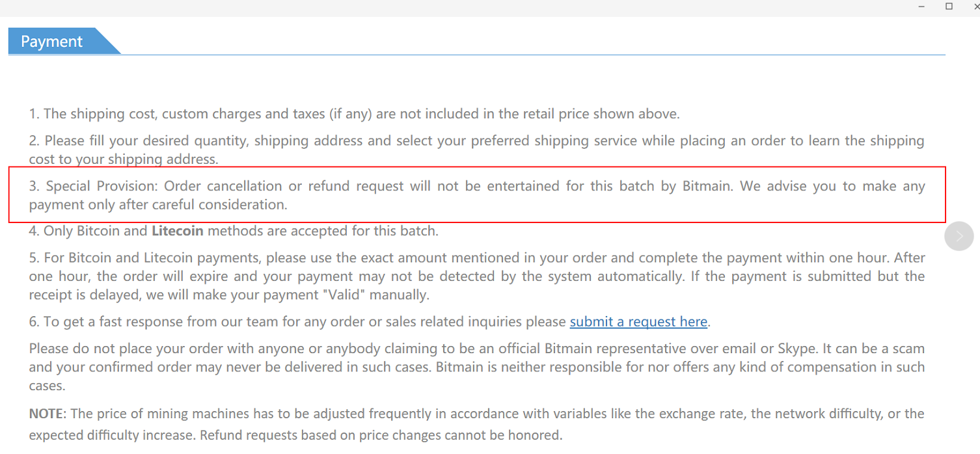Click the bold Litecoin word
Screen dimensions: 980x454
tap(178, 231)
